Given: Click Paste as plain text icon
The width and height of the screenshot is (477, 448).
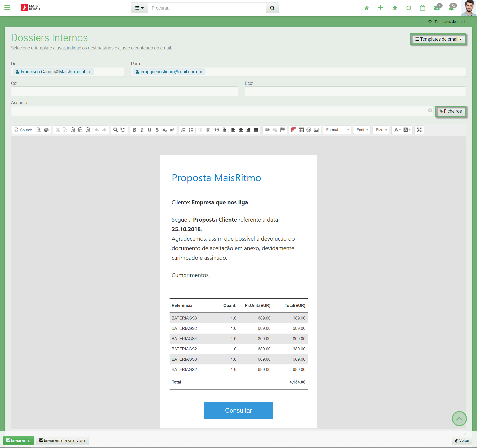Looking at the screenshot, I should tap(80, 130).
